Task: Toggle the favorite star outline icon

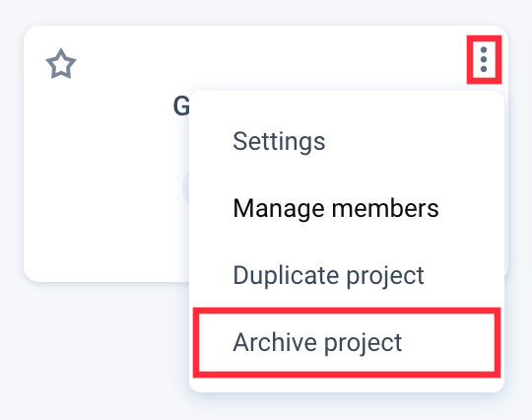Action: click(61, 64)
